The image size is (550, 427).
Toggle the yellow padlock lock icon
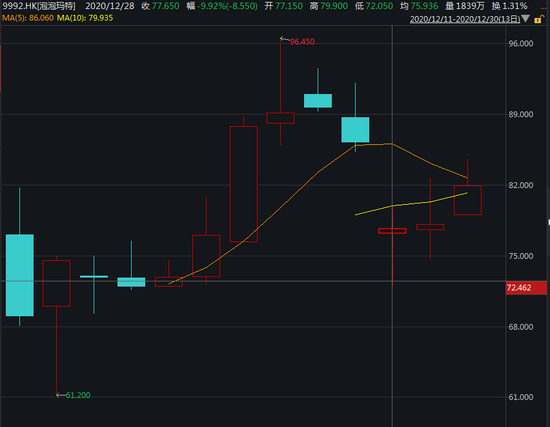[538, 19]
